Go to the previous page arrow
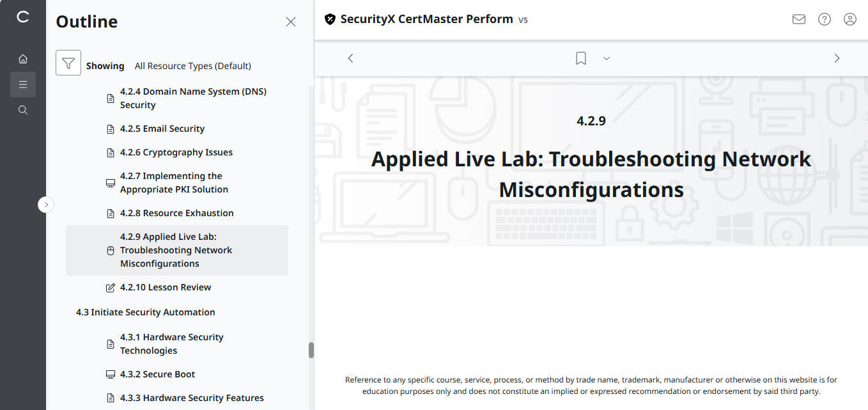Image resolution: width=868 pixels, height=410 pixels. coord(350,58)
